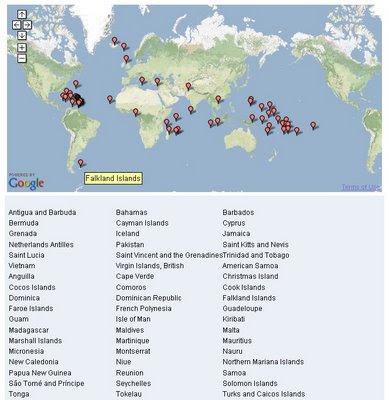This screenshot has width=389, height=400.
Task: Zoom in on the map
Action: (22, 48)
